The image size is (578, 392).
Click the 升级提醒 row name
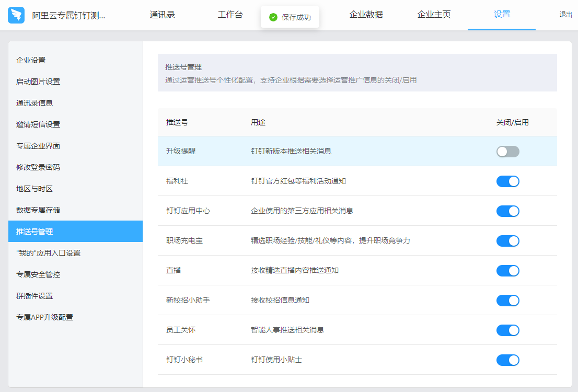coord(181,151)
